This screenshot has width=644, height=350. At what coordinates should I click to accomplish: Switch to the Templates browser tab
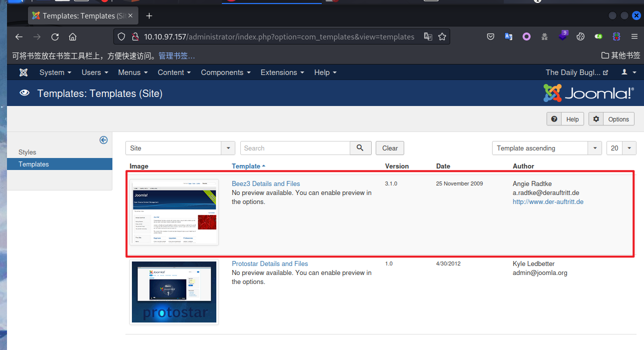84,16
